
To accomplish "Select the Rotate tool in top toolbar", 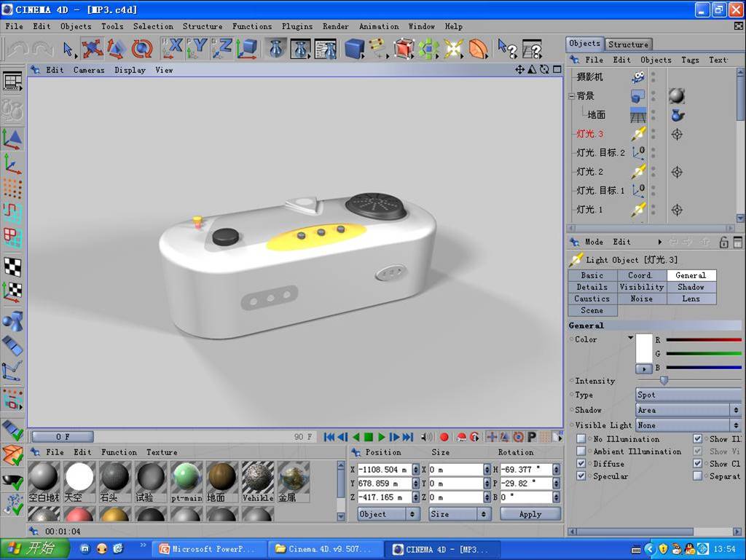I will tap(141, 49).
